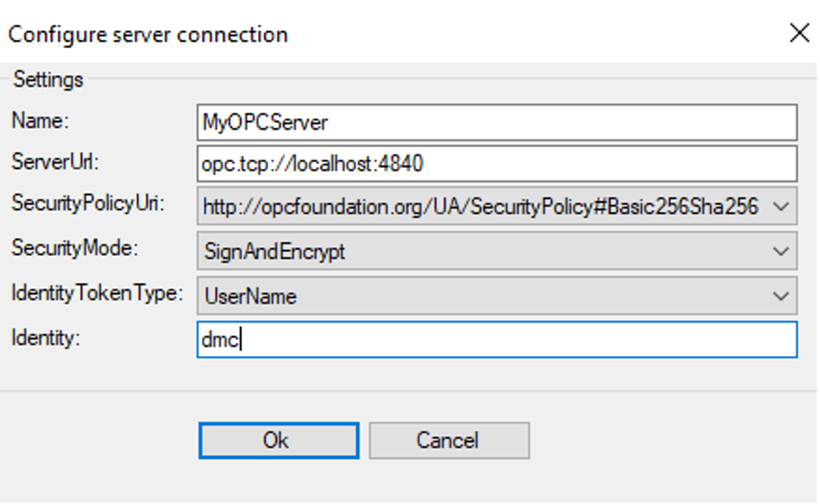
Task: Dismiss the dialog with the Cancel button
Action: tap(450, 440)
